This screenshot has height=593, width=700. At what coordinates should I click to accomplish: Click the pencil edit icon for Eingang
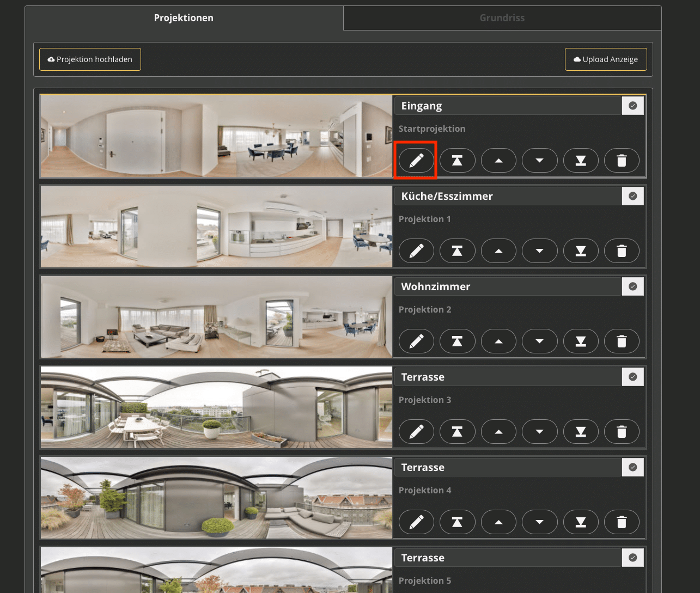coord(416,161)
